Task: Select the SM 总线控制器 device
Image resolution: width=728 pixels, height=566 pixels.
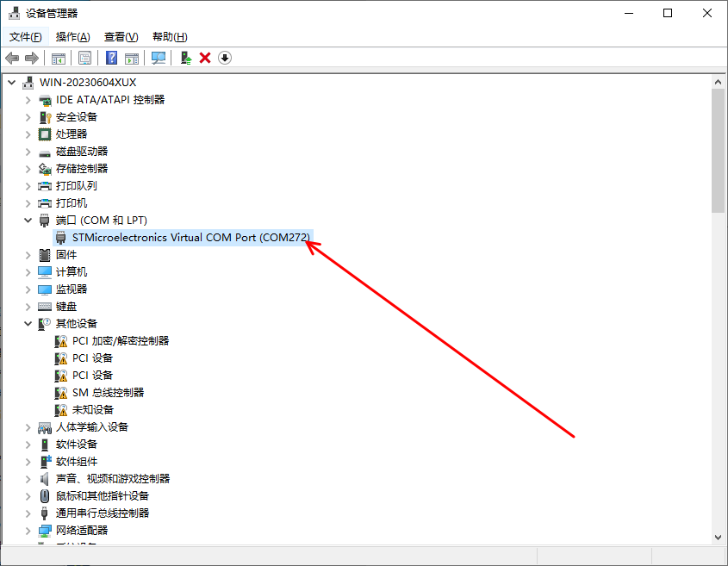Action: click(108, 392)
